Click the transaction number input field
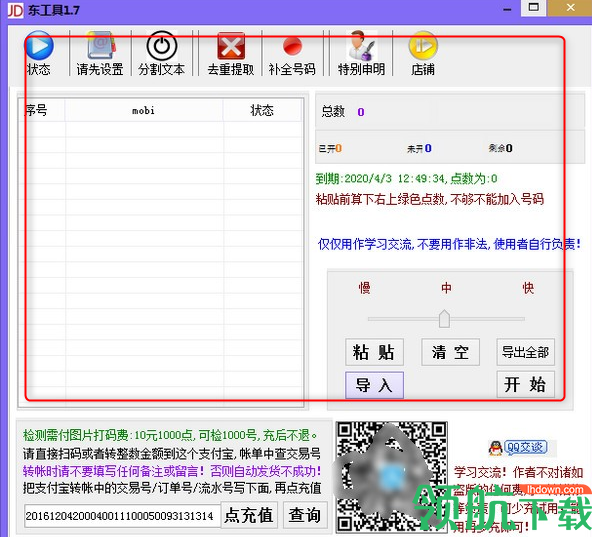The height and width of the screenshot is (537, 592). [x=122, y=516]
